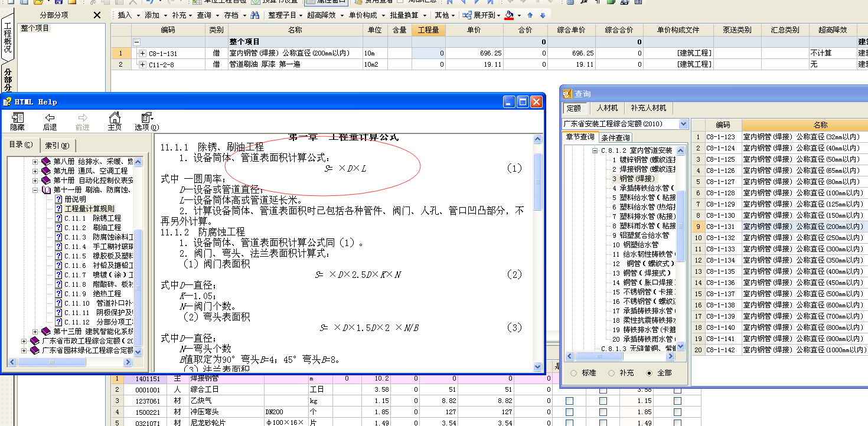The height and width of the screenshot is (426, 868).
Task: Open 广东省市政工程综合定额 book in tree
Action: pyautogui.click(x=35, y=341)
